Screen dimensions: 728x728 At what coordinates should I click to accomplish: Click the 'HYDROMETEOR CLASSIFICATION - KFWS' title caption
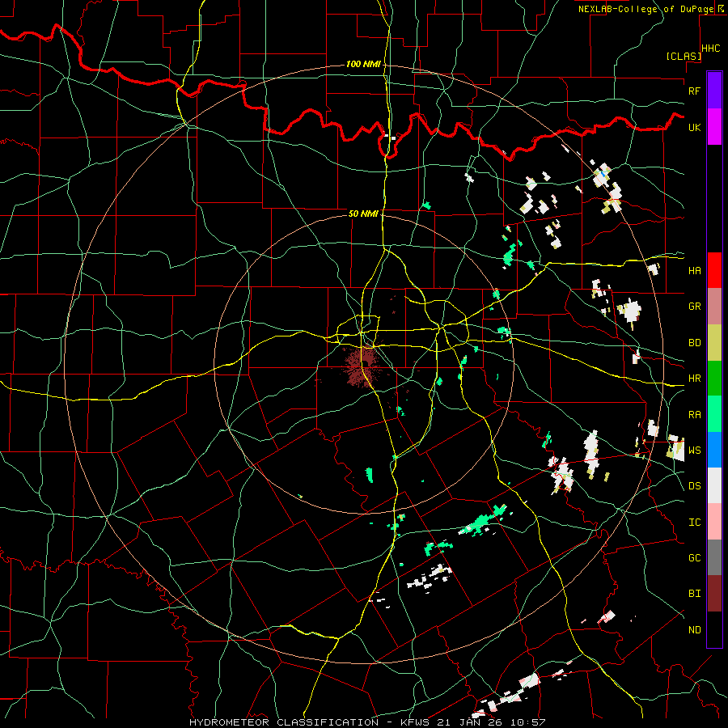click(x=309, y=722)
